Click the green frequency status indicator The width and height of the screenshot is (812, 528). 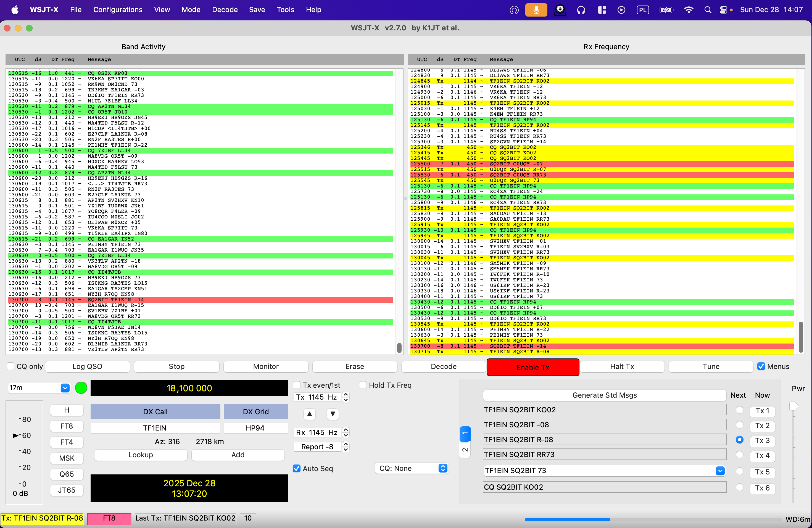pos(81,388)
